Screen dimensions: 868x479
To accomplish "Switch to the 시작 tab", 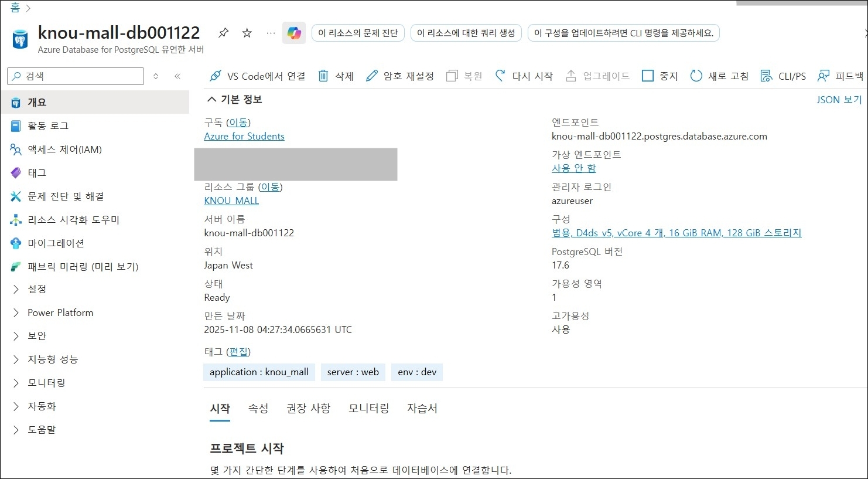I will pyautogui.click(x=220, y=409).
